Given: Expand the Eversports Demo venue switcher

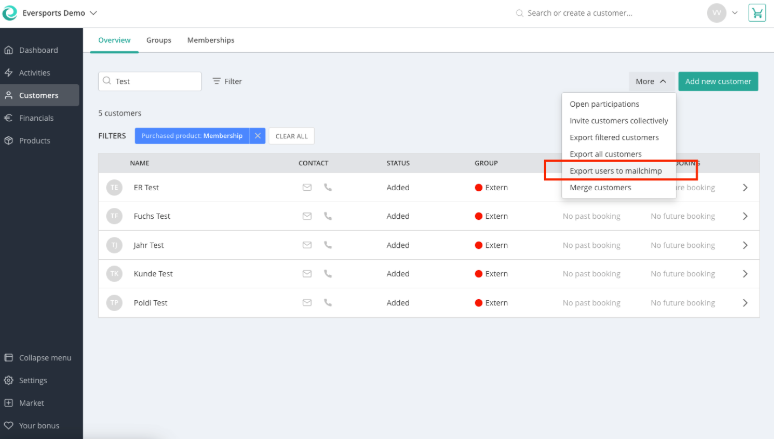Looking at the screenshot, I should click(x=59, y=13).
